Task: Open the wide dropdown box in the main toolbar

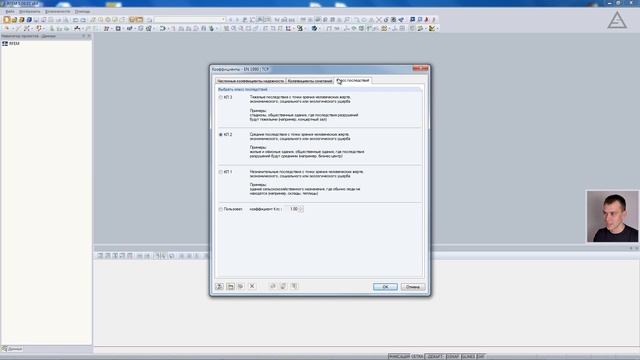Action: 190,20
